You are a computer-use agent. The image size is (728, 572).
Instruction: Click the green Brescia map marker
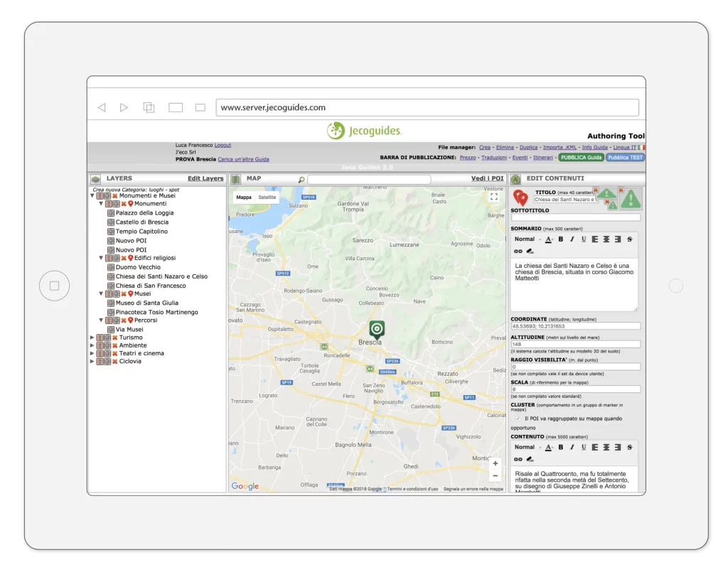(376, 329)
